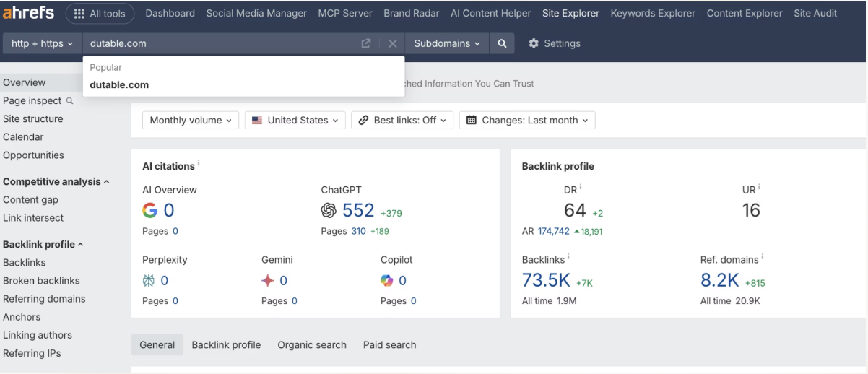
Task: Open Anchors report
Action: 22,316
